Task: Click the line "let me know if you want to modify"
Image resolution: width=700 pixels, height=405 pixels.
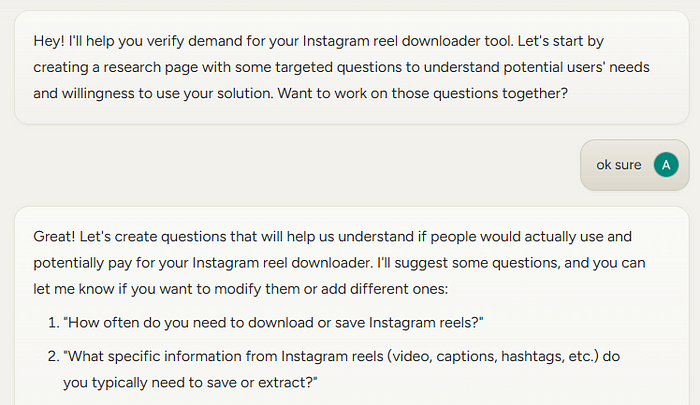Action: click(x=241, y=289)
